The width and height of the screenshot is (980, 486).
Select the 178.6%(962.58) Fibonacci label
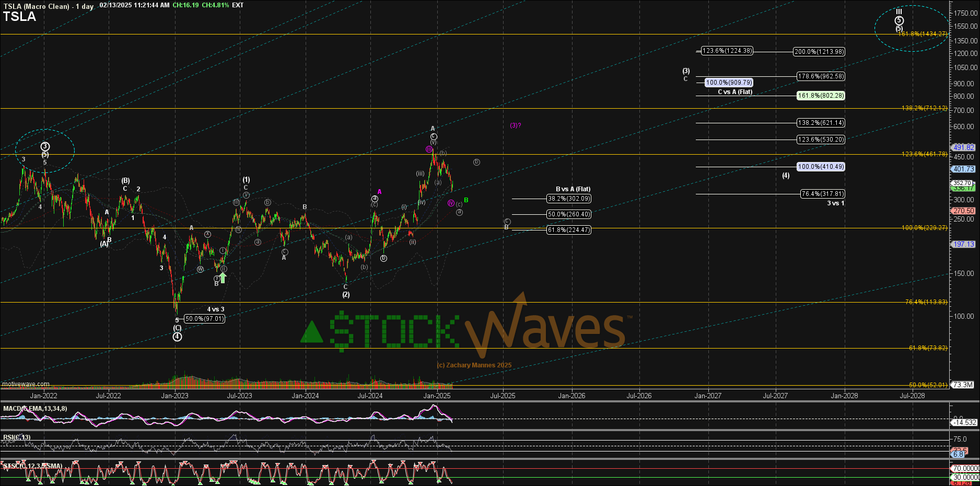821,76
